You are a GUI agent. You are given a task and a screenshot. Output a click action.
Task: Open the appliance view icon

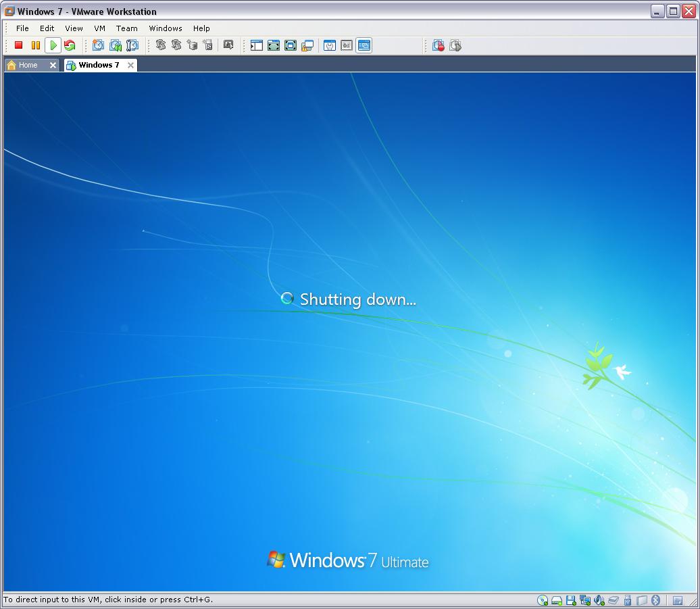[347, 45]
